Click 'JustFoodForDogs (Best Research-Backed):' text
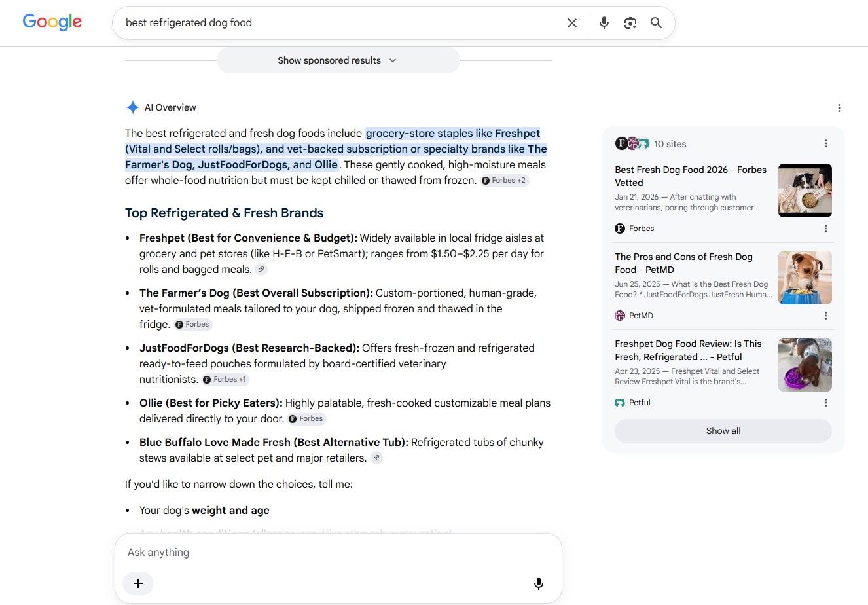This screenshot has width=868, height=605. pos(249,348)
